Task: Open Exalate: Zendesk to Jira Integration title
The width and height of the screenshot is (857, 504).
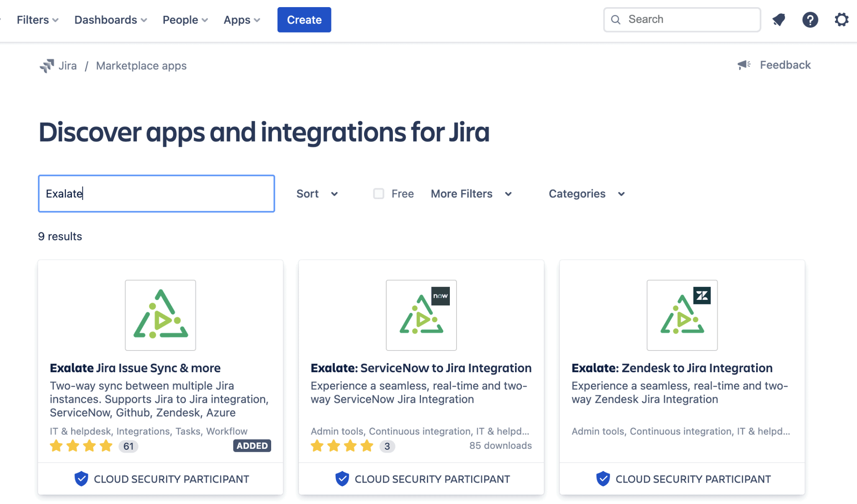Action: point(672,368)
